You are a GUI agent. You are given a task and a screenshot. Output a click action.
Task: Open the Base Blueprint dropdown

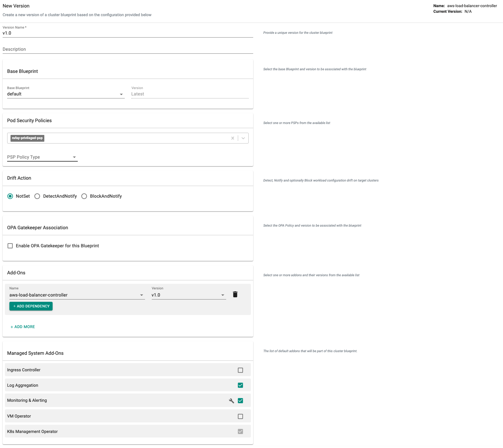click(x=66, y=94)
